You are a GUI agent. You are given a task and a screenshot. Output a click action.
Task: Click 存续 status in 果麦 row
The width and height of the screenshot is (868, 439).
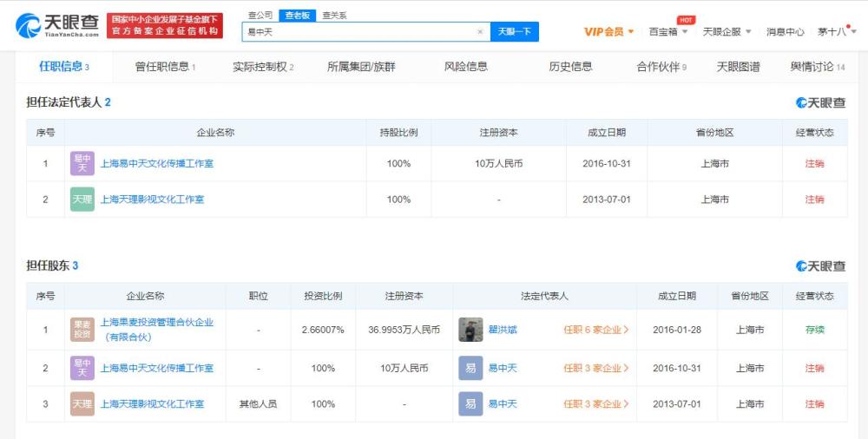815,330
